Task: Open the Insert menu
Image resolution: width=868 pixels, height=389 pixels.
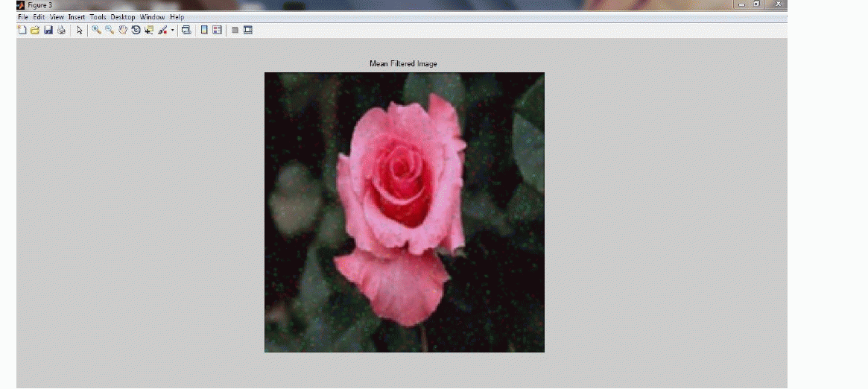Action: pyautogui.click(x=77, y=16)
